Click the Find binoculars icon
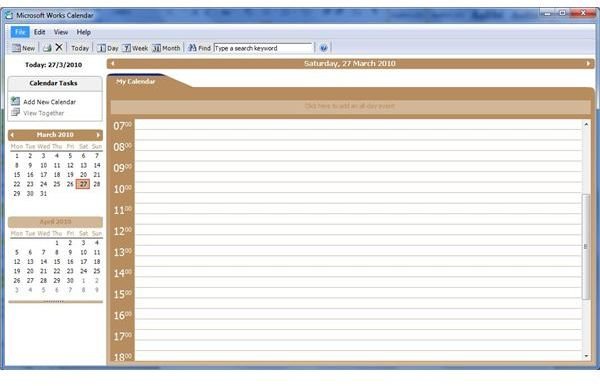Screen dimensions: 600x386 (x=192, y=48)
